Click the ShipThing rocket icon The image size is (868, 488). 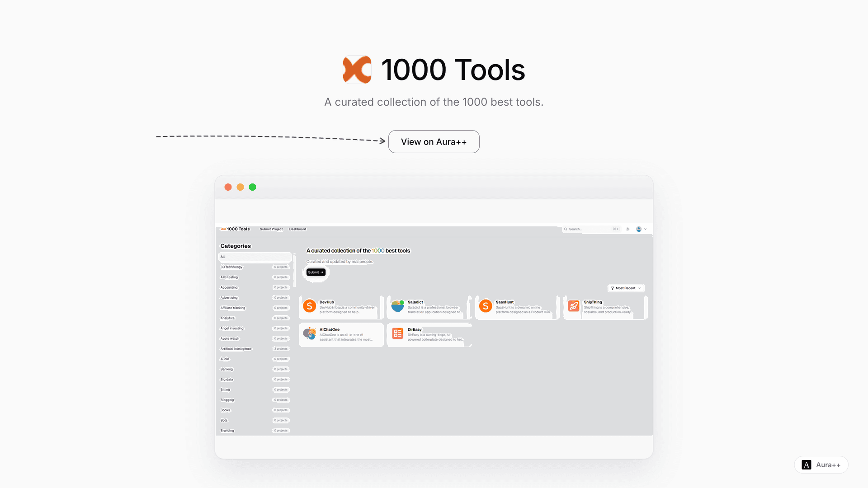[x=574, y=306]
